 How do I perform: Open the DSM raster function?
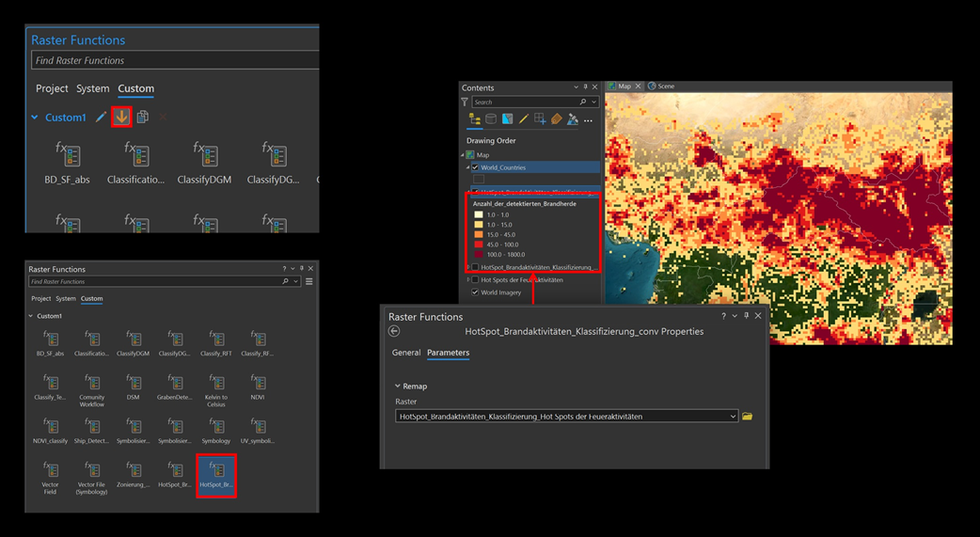134,387
